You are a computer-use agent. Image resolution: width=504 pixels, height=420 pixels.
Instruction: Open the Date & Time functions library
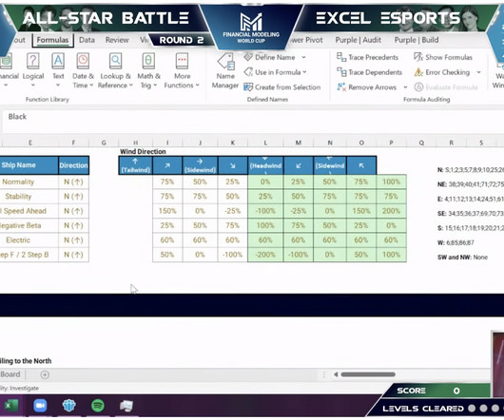coord(83,69)
